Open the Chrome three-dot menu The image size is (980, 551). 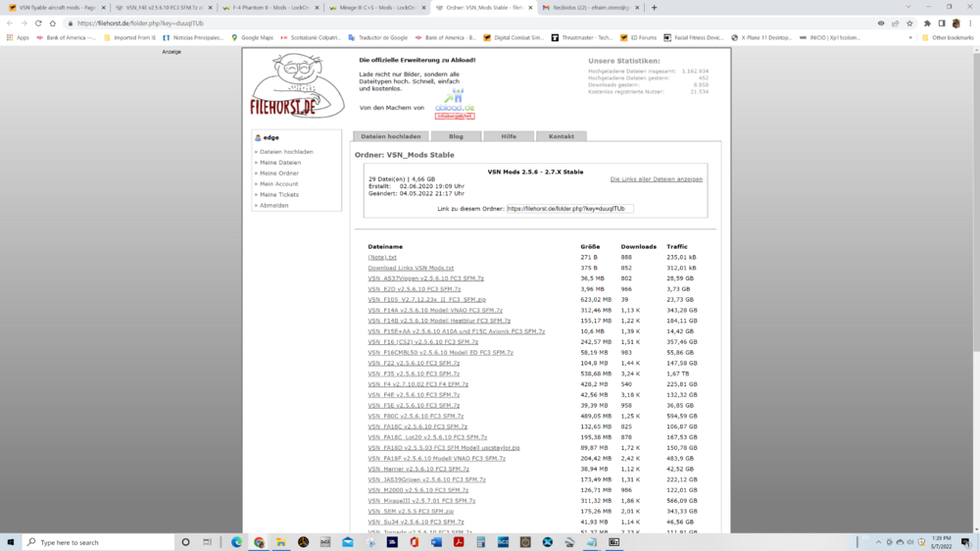(x=970, y=24)
